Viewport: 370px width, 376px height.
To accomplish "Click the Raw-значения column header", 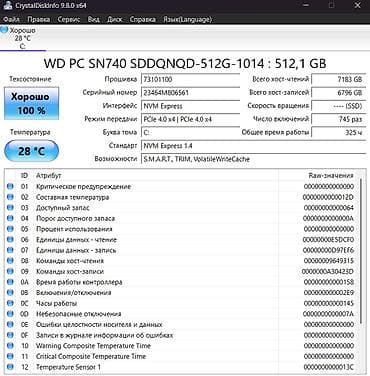I will [330, 175].
